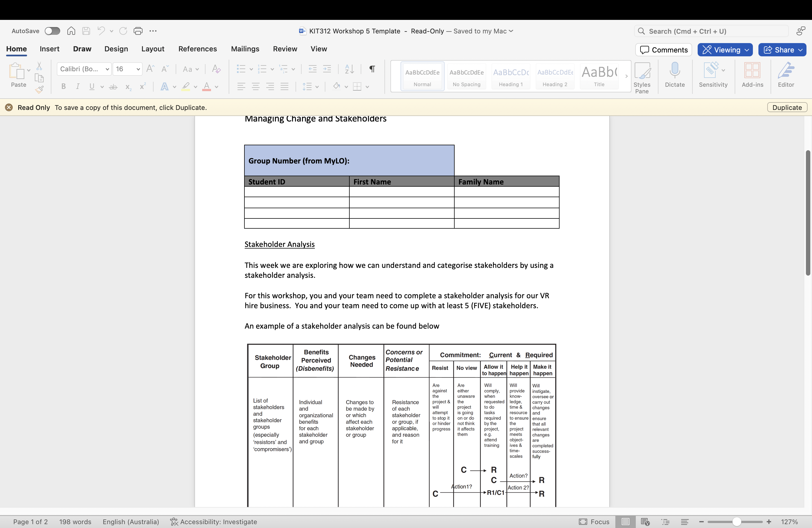Click the Home icon beside AutoSave
This screenshot has width=812, height=528.
coord(71,31)
